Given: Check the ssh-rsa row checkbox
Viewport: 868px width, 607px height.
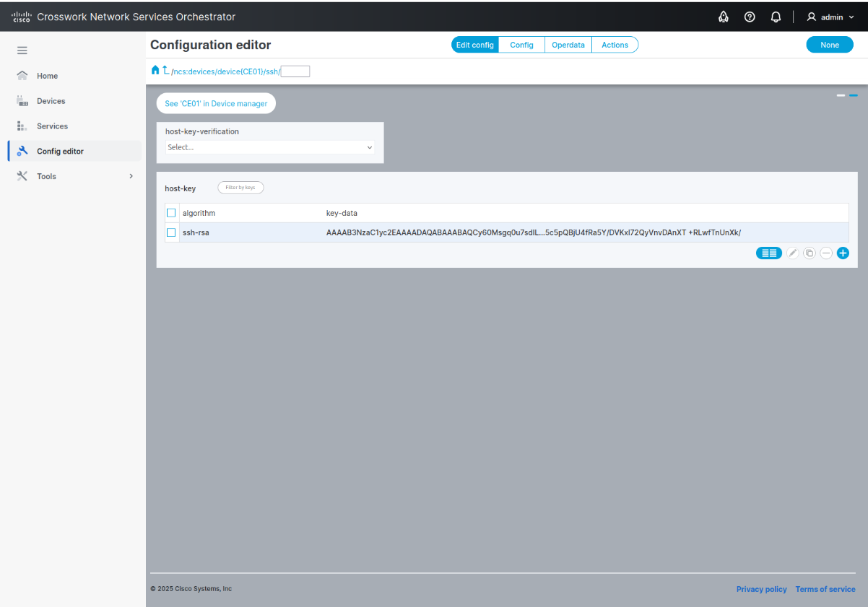Looking at the screenshot, I should 171,232.
